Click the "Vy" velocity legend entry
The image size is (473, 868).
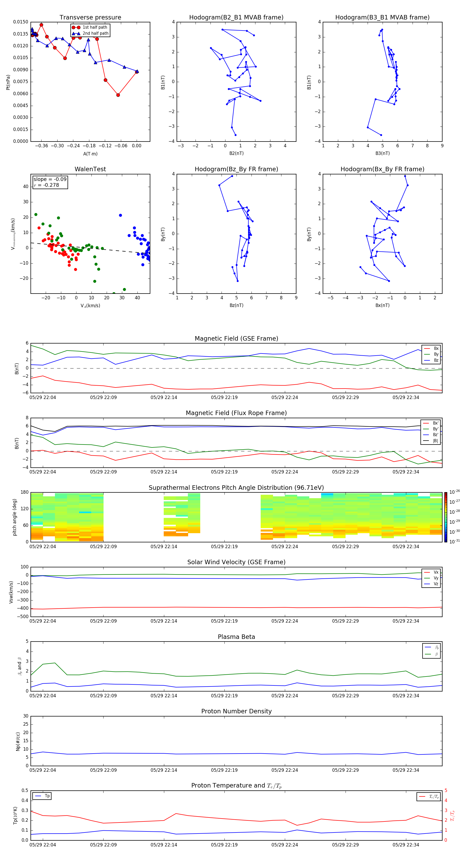(x=431, y=578)
